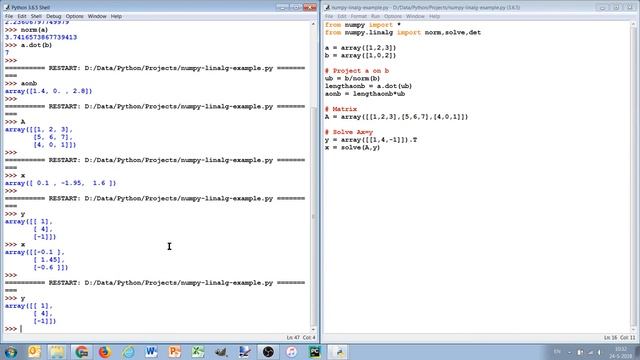Open Debug menu in Python Shell
The image size is (640, 360).
click(53, 16)
